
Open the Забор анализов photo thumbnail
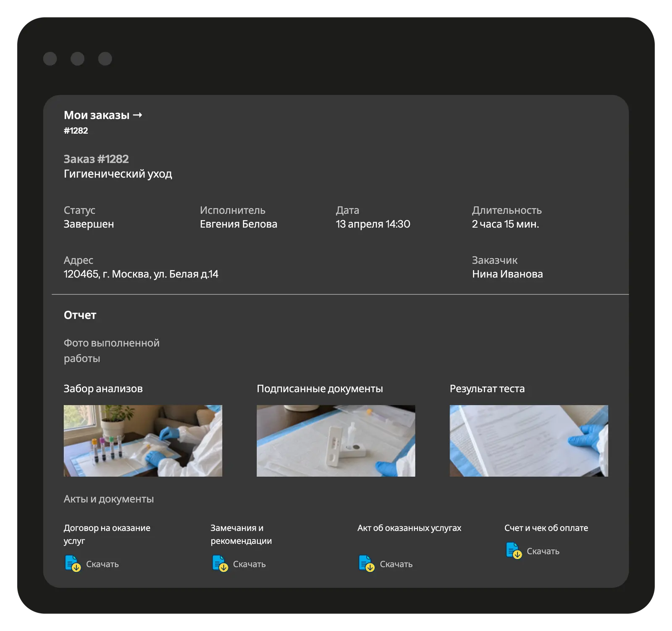(143, 441)
